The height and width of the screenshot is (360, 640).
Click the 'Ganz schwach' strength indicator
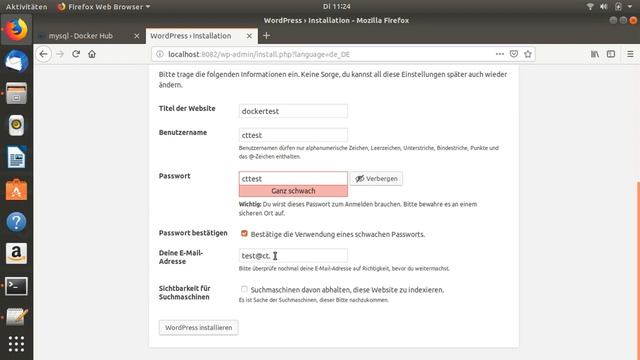point(293,191)
